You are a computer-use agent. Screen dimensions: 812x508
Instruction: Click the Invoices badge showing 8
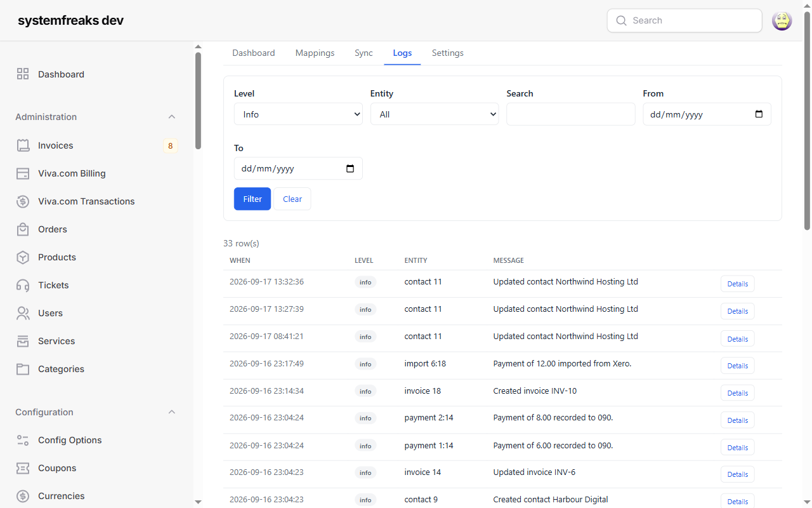(170, 146)
